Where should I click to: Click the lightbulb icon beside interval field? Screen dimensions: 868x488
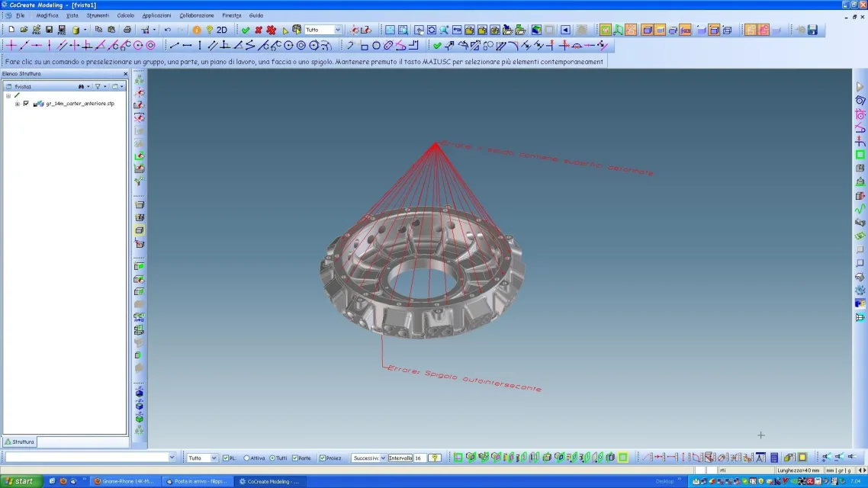(435, 458)
